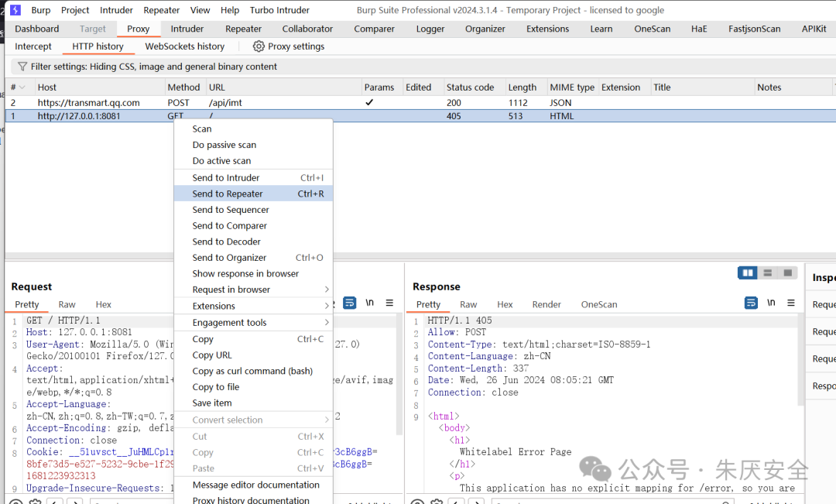Open the Intercept sub-tab
Screen dimensions: 836x504
tap(33, 46)
